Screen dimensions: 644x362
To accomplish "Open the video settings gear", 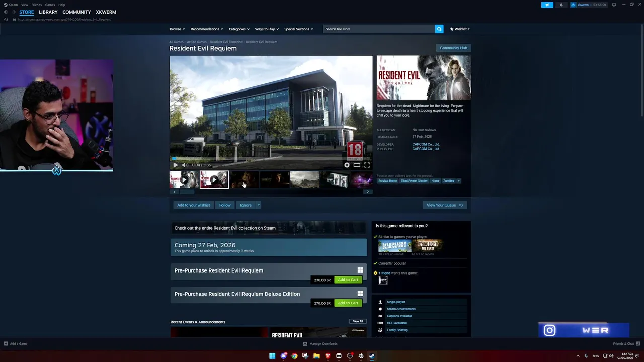I will click(x=347, y=165).
